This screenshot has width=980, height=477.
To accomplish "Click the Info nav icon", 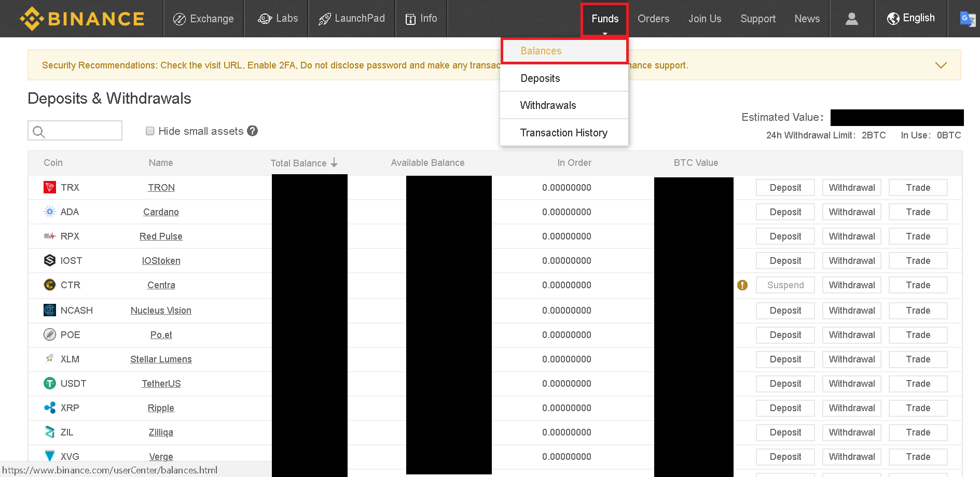I will click(x=410, y=19).
